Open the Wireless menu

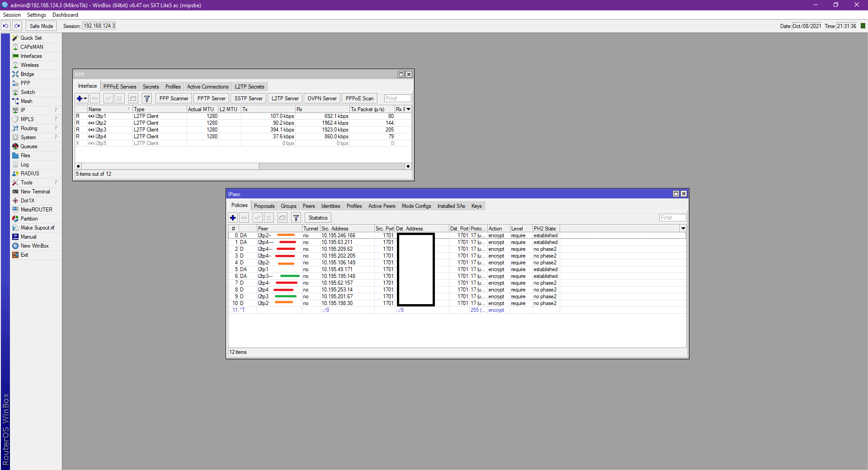tap(29, 65)
